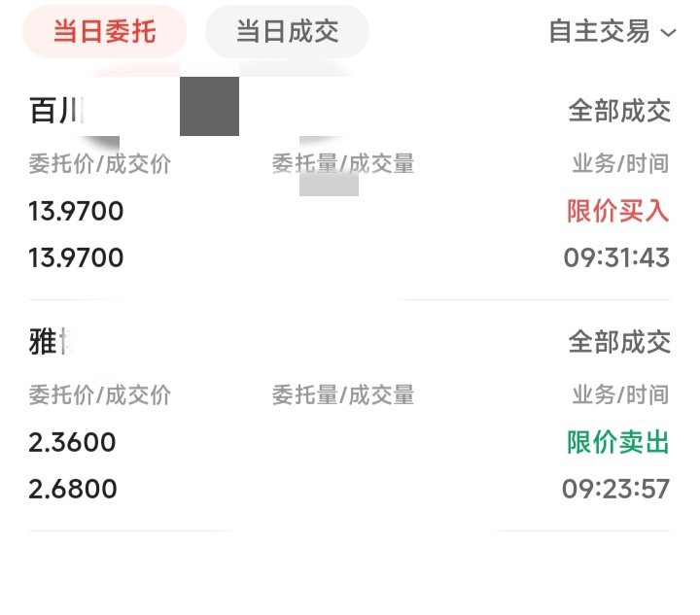700x615 pixels.
Task: Switch to the 当日委托 tab
Action: pos(104,32)
